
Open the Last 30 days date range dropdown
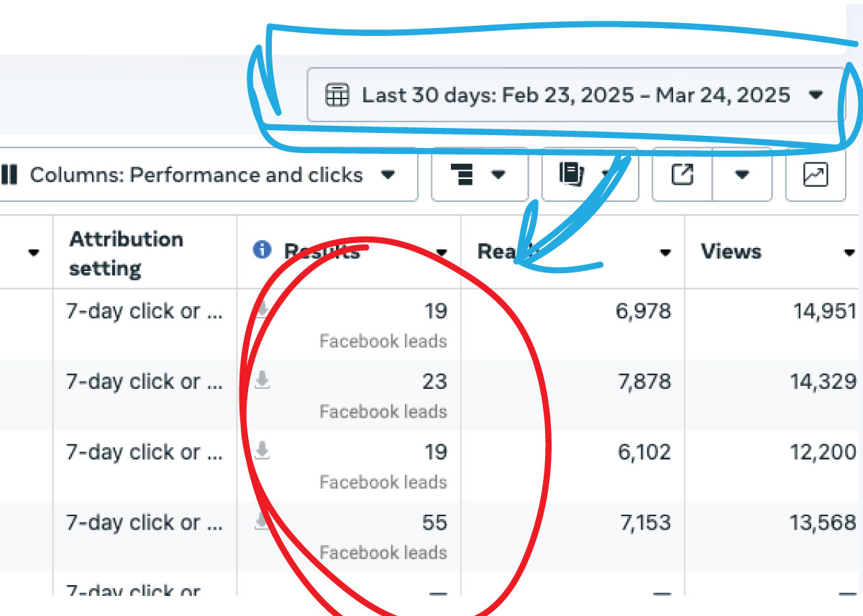575,95
